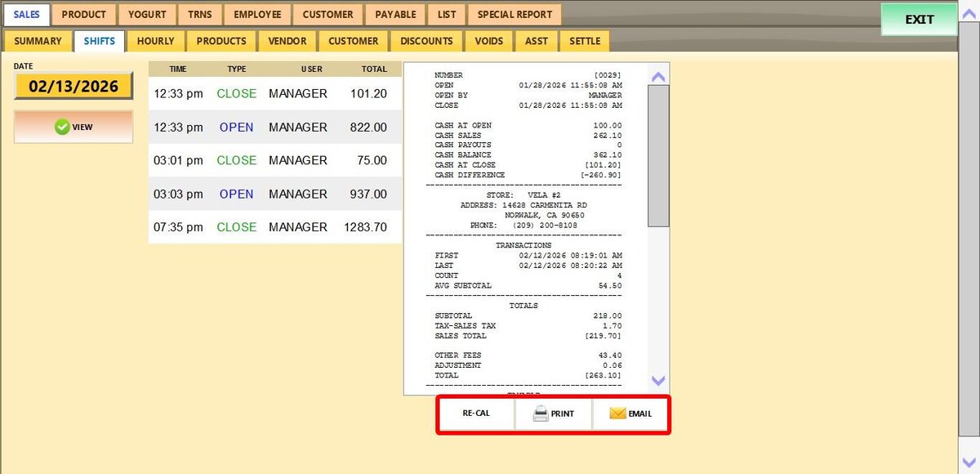980x474 pixels.
Task: Click the total value 1283.70
Action: pyautogui.click(x=365, y=227)
